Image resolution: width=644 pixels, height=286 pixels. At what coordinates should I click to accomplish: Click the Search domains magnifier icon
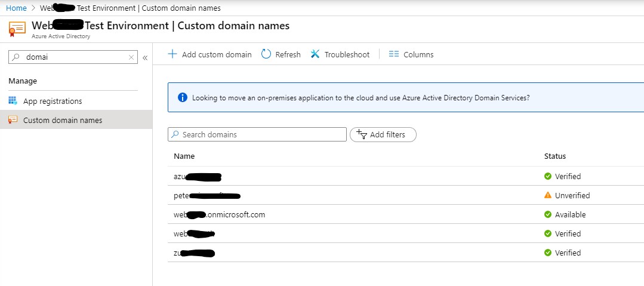[175, 134]
